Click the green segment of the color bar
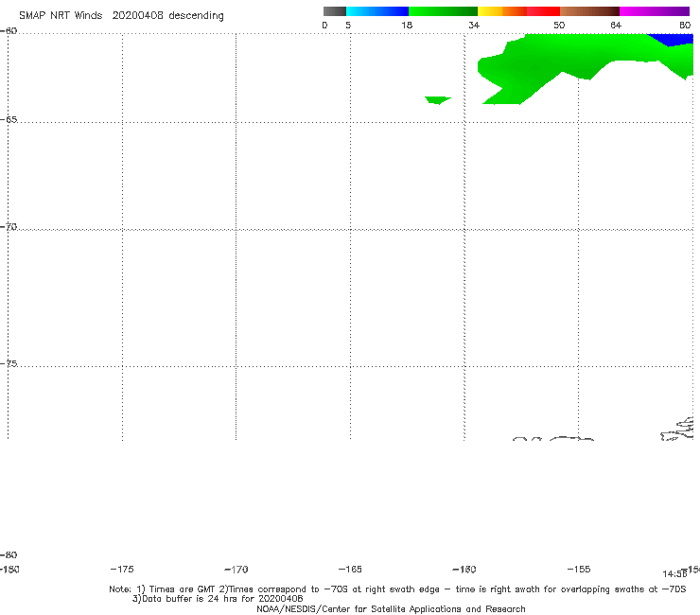700x615 pixels. click(443, 11)
